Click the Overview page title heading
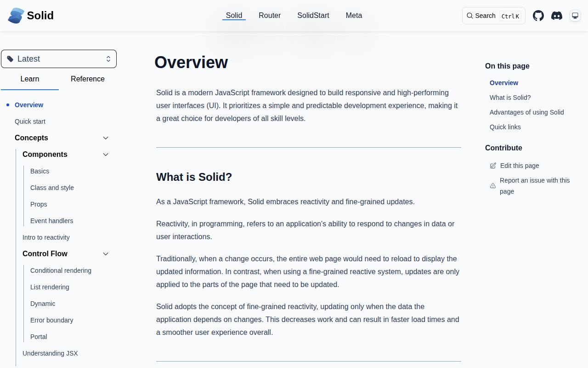 click(x=191, y=63)
